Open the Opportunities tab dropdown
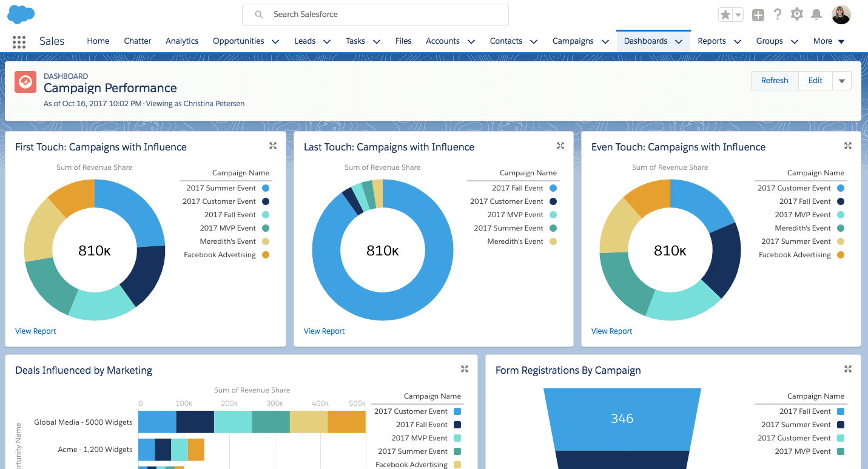The image size is (868, 469). 276,41
